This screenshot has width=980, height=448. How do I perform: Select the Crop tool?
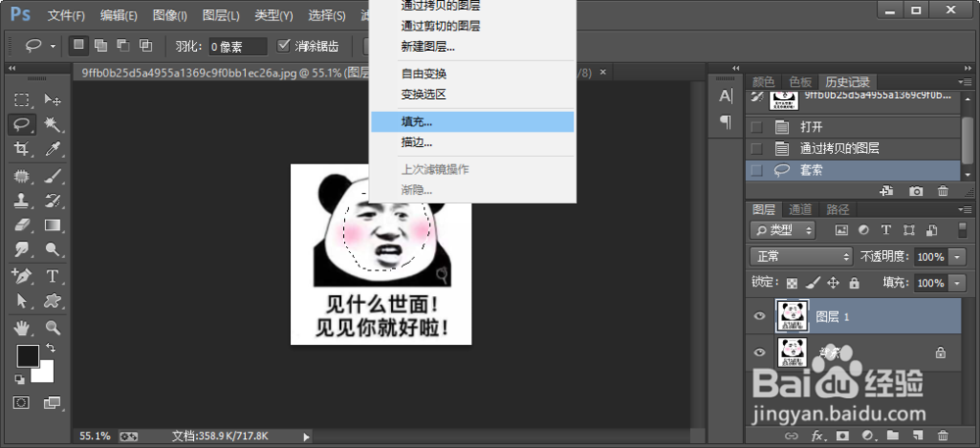click(22, 149)
